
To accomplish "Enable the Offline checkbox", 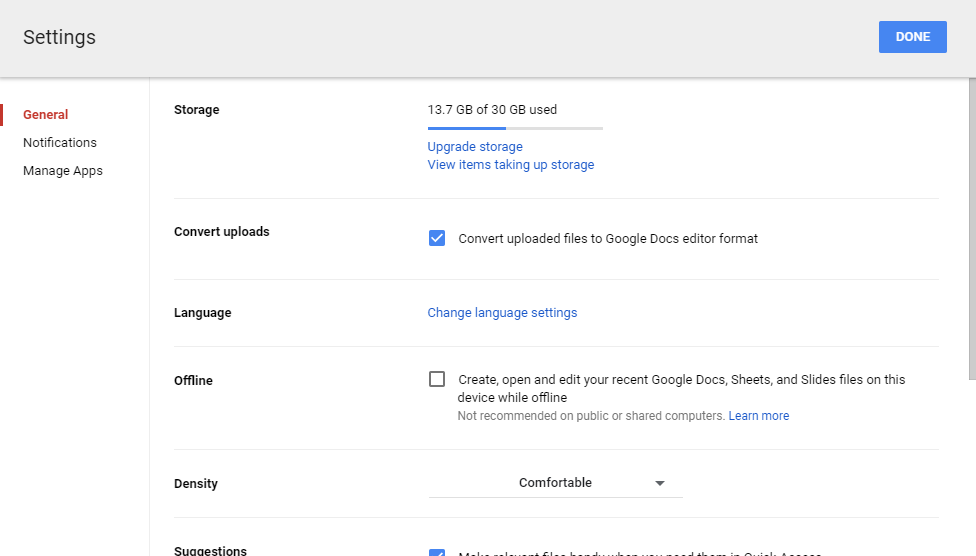I will pyautogui.click(x=437, y=379).
